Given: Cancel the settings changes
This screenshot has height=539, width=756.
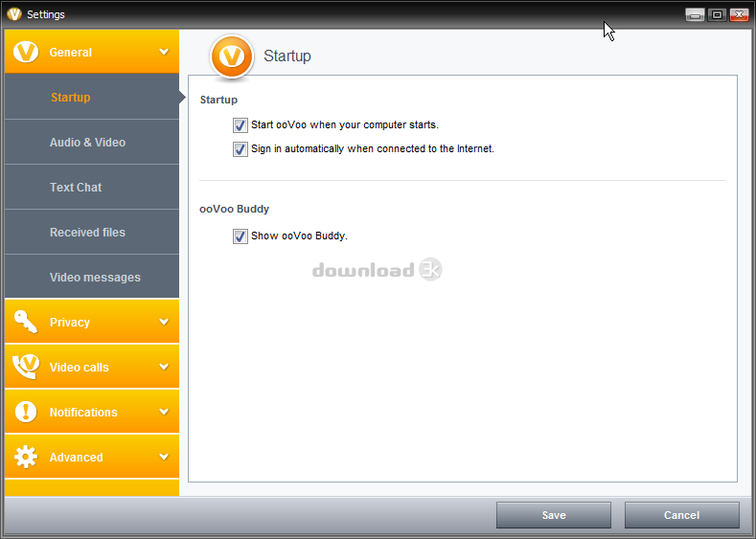Looking at the screenshot, I should click(x=682, y=515).
